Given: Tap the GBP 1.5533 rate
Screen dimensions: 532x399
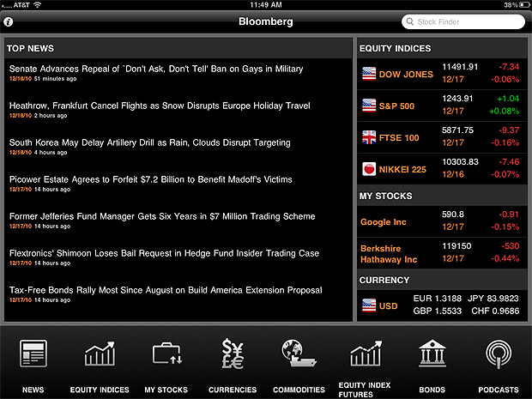Looking at the screenshot, I should [x=438, y=311].
